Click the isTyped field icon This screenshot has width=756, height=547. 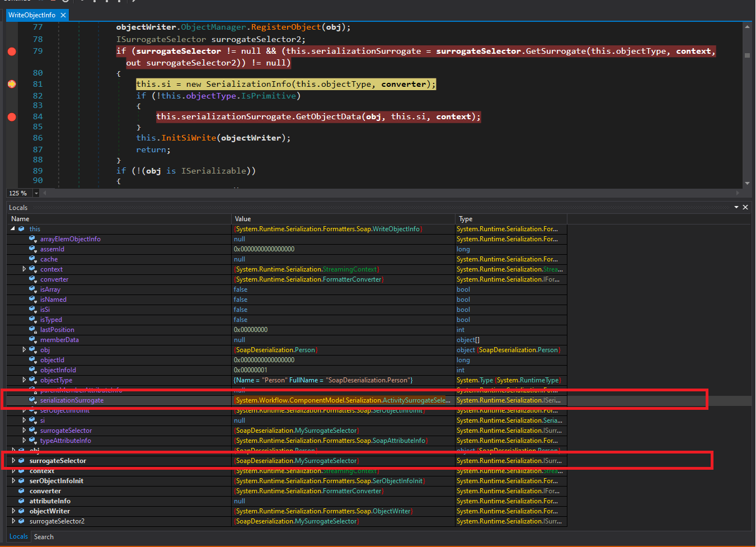32,320
